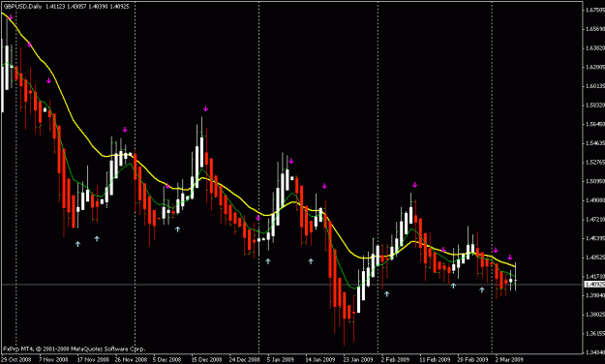Viewport: 605px width, 364px height.
Task: Click the '24 Dec 2008' date label
Action: click(x=245, y=359)
